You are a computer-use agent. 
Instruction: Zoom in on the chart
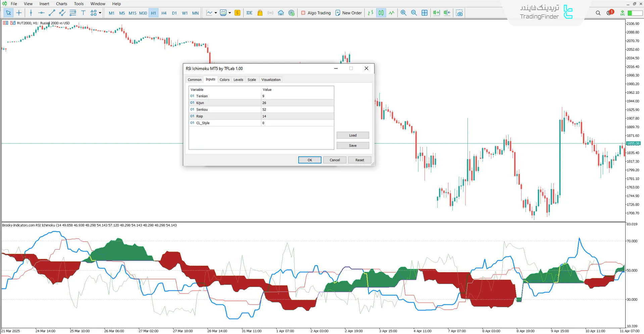coord(403,13)
